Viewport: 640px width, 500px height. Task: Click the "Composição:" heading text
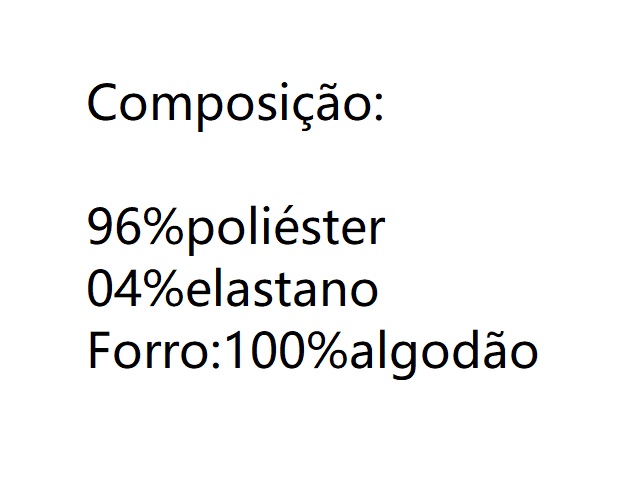click(235, 103)
